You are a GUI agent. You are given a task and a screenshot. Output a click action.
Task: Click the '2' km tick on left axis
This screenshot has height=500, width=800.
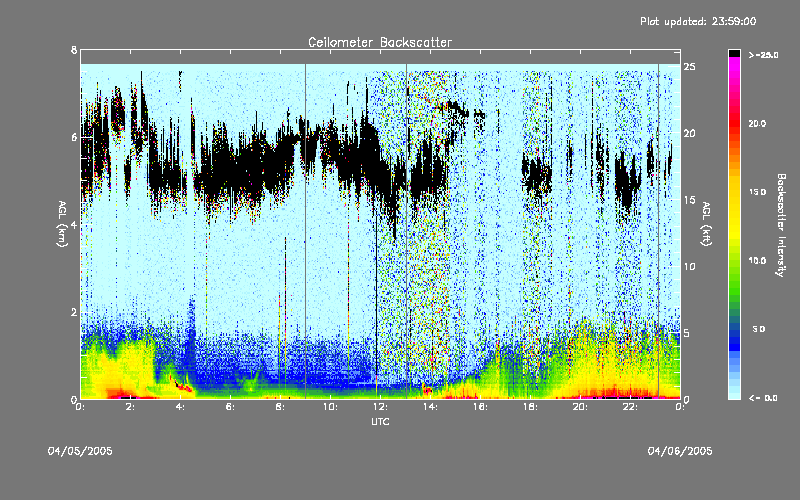click(x=74, y=312)
